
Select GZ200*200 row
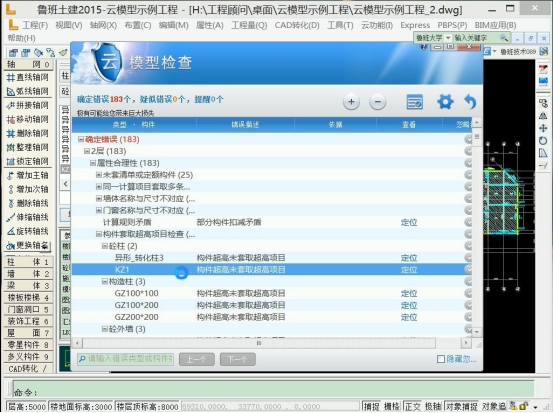pos(271,317)
